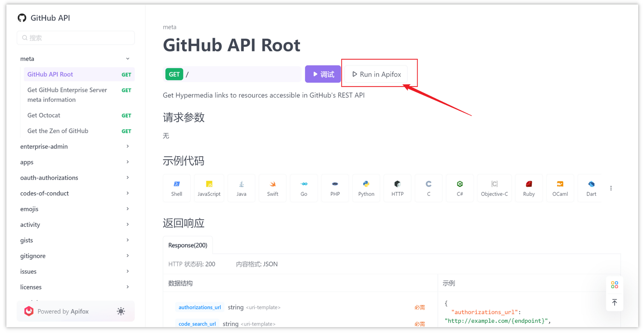644x335 pixels.
Task: Open the grid apps floating icon
Action: tap(614, 285)
